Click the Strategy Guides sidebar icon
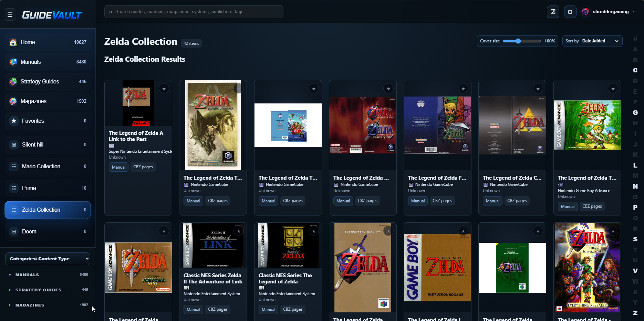Screen dimensions: 644x321 pyautogui.click(x=13, y=82)
